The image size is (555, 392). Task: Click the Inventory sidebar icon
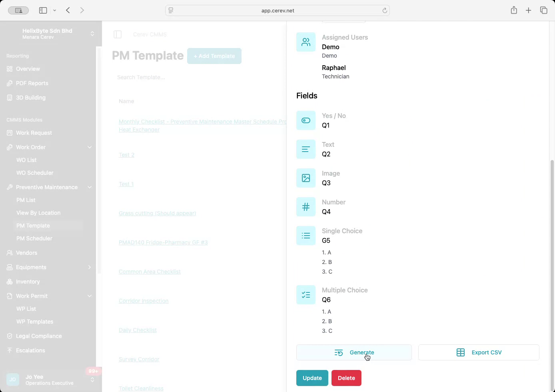[x=10, y=282]
